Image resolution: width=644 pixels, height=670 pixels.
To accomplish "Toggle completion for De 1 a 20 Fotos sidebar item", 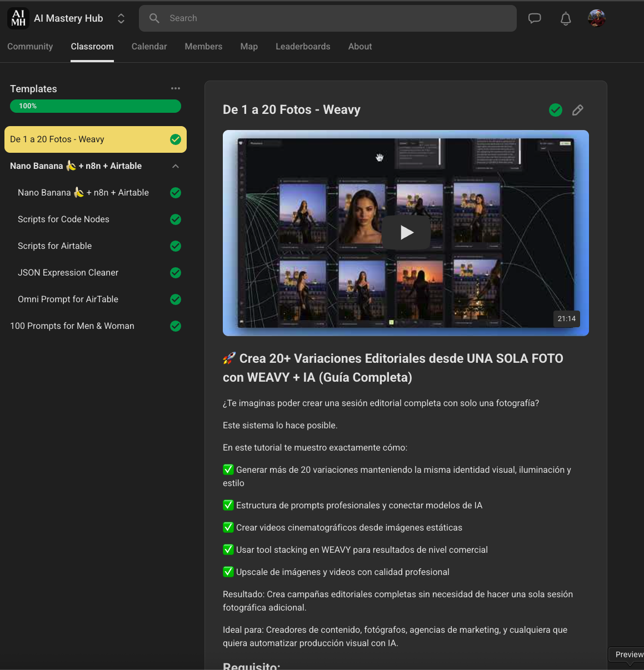I will [176, 139].
